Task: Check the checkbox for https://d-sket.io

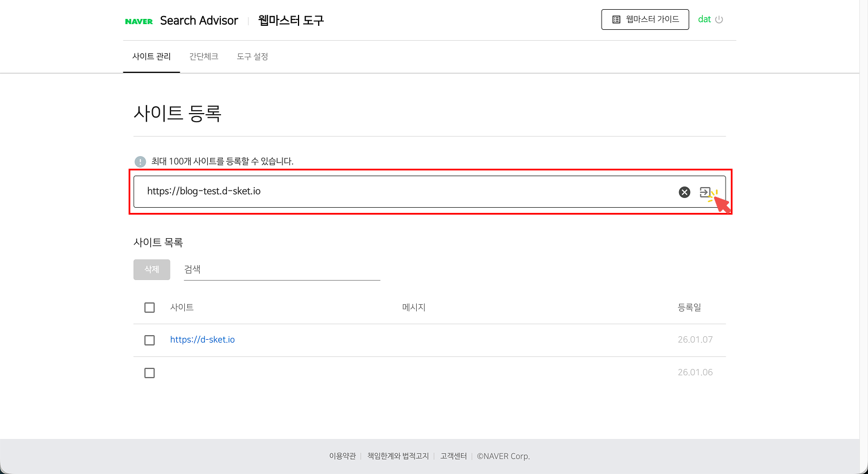Action: [149, 340]
